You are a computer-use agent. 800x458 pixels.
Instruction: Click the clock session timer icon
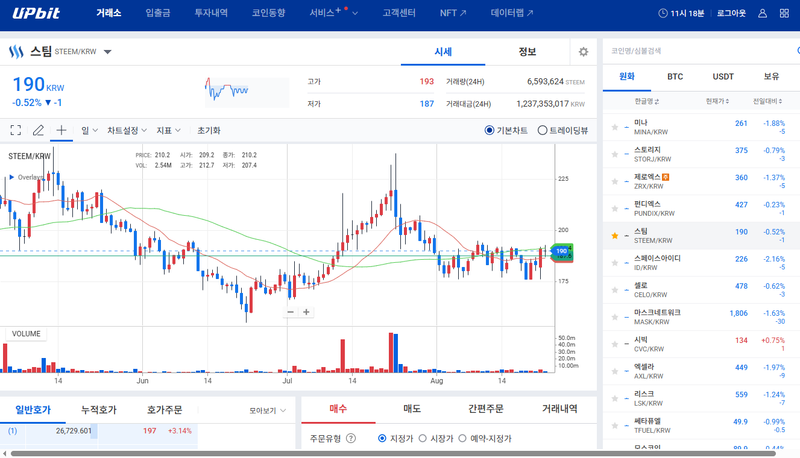663,13
